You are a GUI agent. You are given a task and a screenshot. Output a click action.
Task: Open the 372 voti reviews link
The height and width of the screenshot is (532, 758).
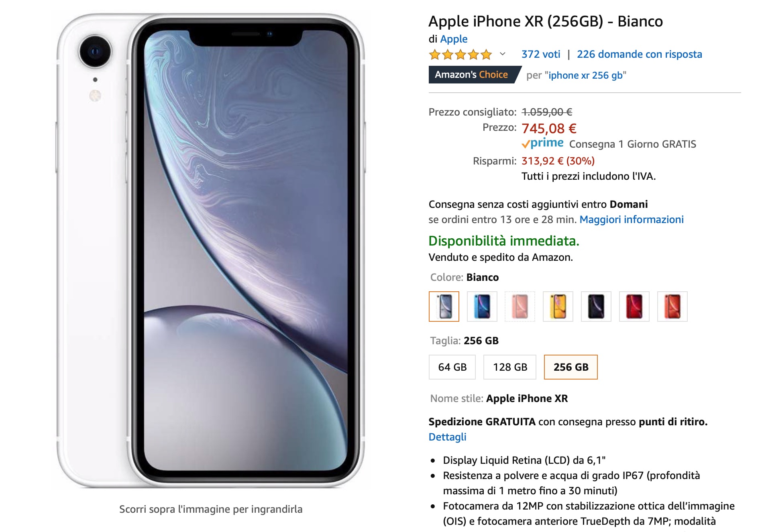[x=541, y=54]
